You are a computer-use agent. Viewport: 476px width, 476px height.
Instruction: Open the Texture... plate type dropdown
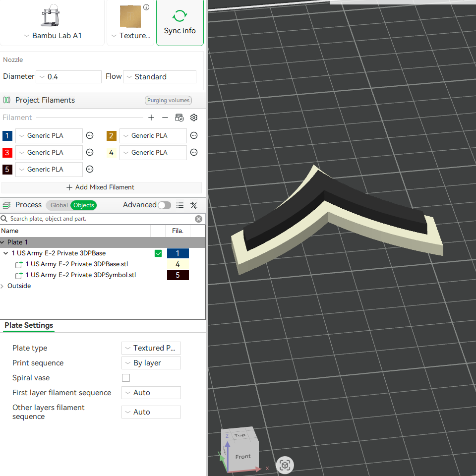(x=130, y=36)
